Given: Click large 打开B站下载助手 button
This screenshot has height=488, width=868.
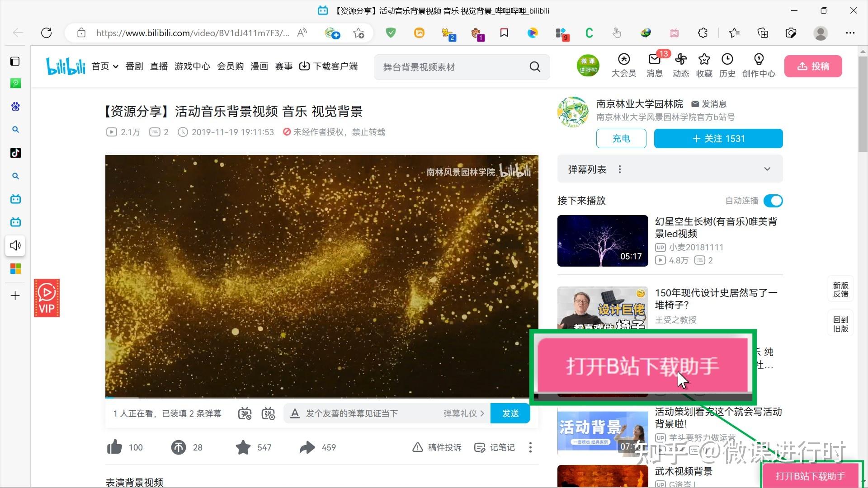Looking at the screenshot, I should point(642,365).
